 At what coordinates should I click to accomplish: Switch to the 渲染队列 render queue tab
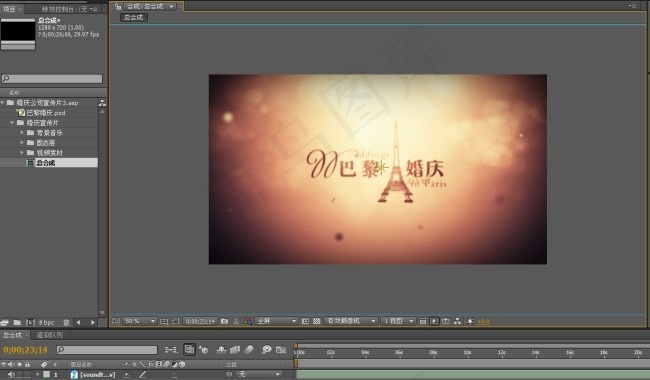(x=50, y=335)
